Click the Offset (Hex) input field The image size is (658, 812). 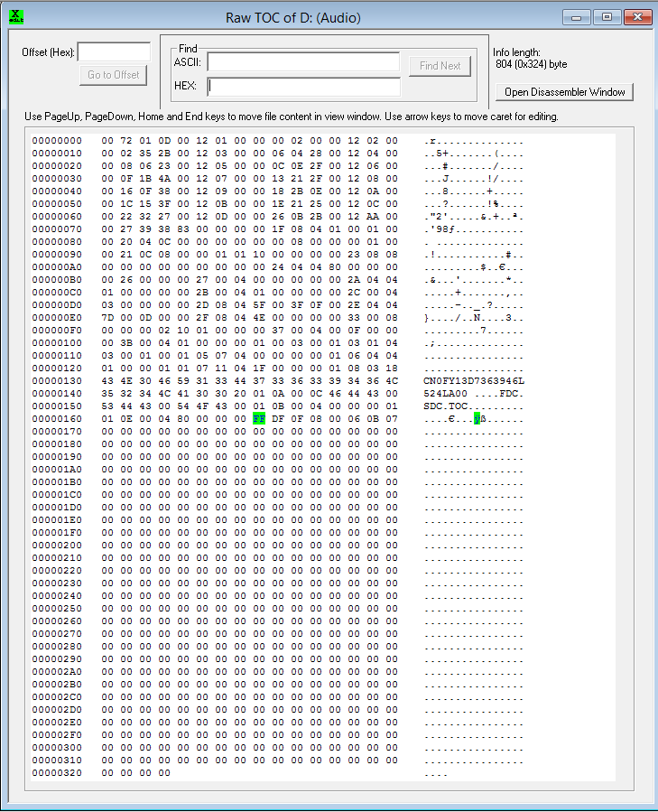point(114,51)
